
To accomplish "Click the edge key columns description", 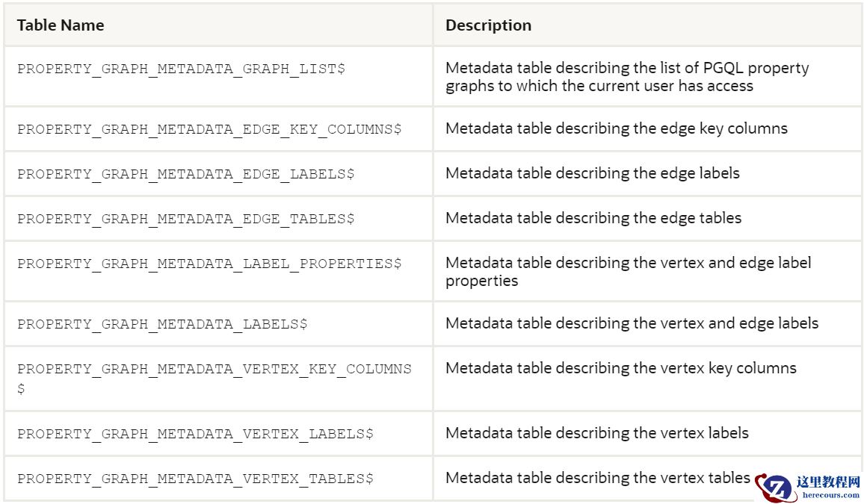I will pos(616,128).
